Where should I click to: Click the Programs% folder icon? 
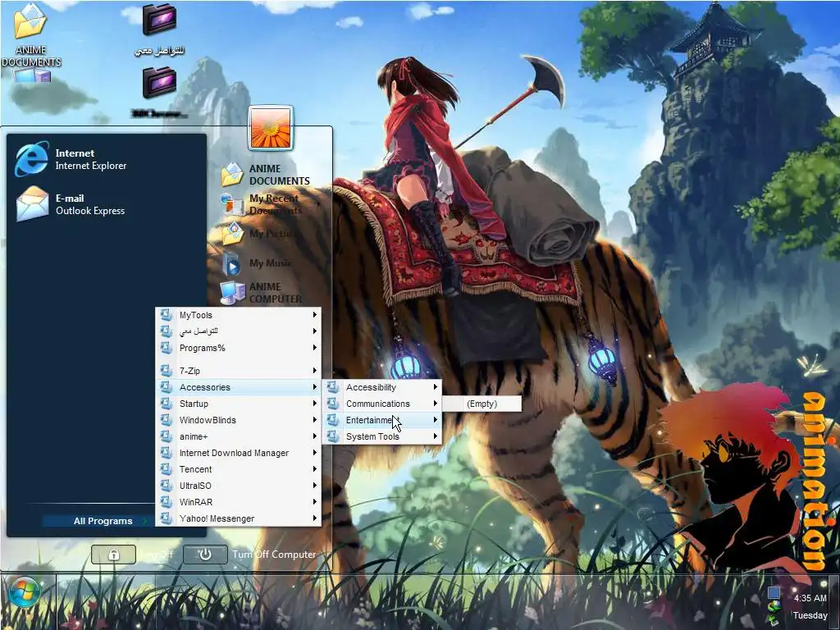pos(166,348)
